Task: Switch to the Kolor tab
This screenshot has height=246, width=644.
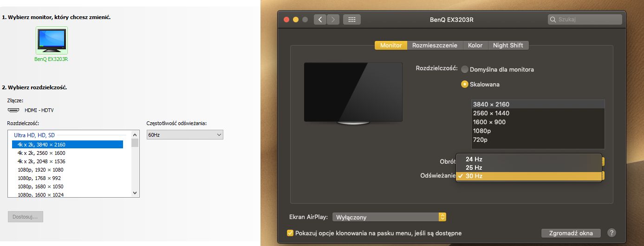Action: coord(475,45)
